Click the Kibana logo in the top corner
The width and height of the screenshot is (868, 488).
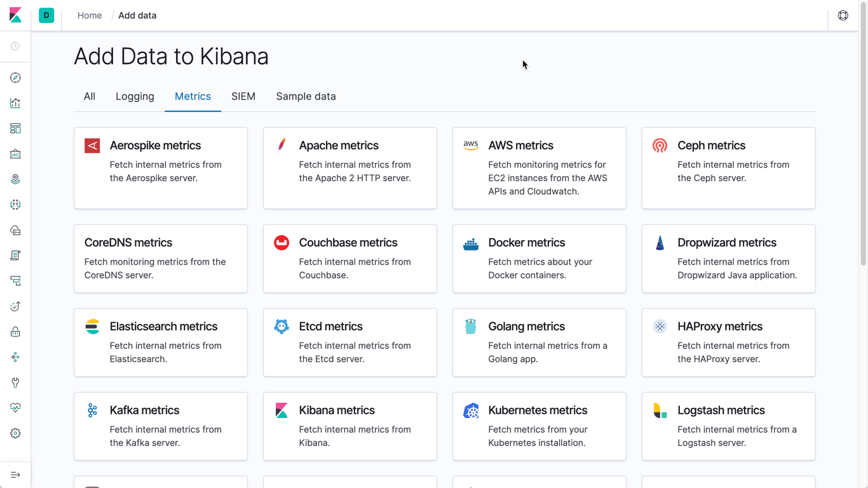pos(15,15)
